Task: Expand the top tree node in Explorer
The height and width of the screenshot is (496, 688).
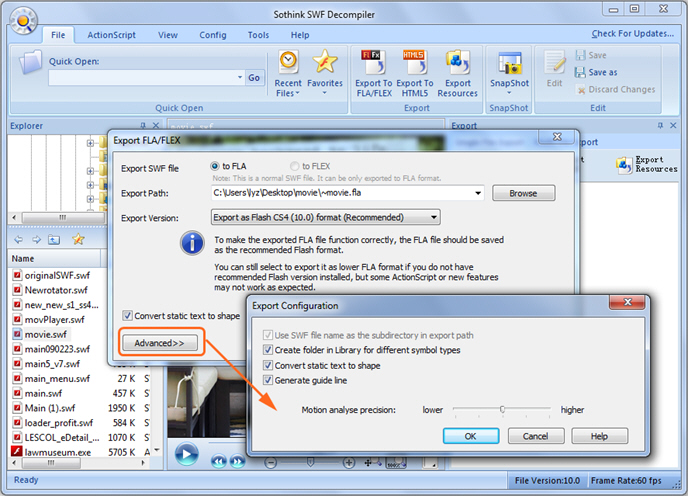Action: [x=90, y=143]
